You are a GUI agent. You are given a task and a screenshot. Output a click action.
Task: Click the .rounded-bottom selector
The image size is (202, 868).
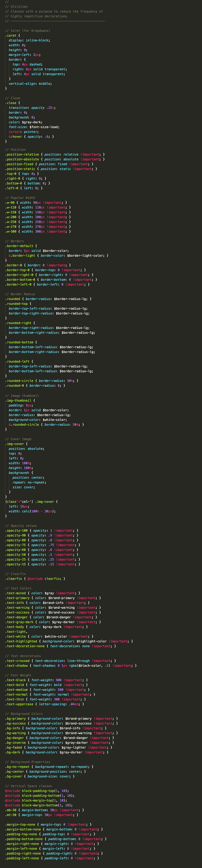tap(19, 342)
